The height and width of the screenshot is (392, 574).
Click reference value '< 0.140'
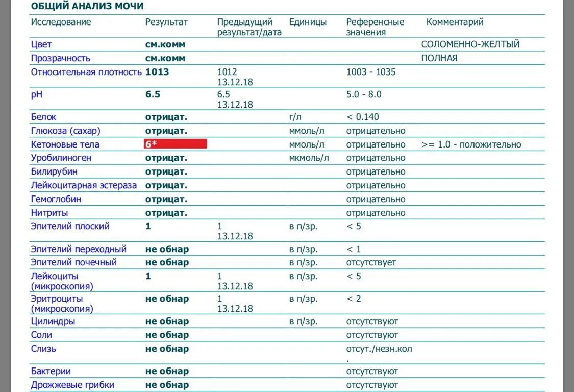[x=362, y=117]
